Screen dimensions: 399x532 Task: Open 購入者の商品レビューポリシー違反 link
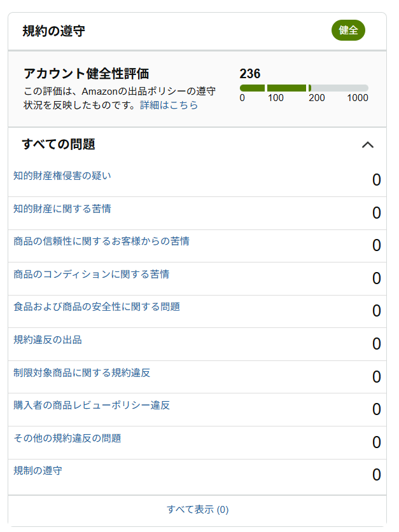92,405
